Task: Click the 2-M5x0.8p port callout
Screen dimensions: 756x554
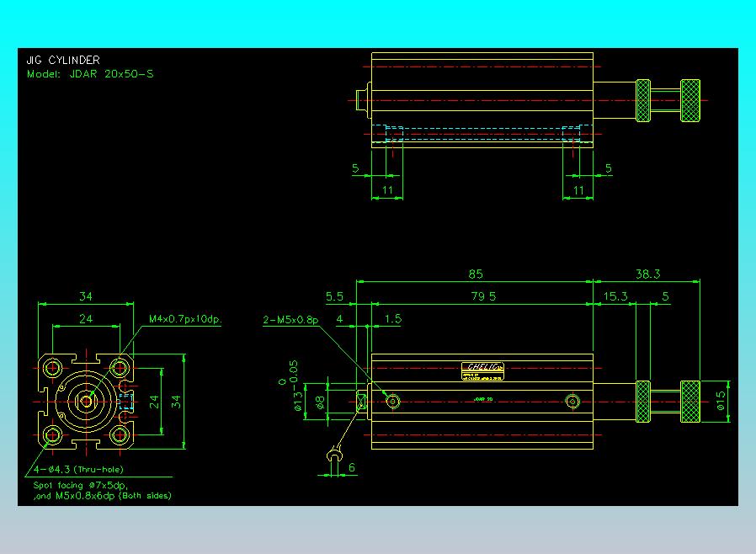Action: click(290, 320)
